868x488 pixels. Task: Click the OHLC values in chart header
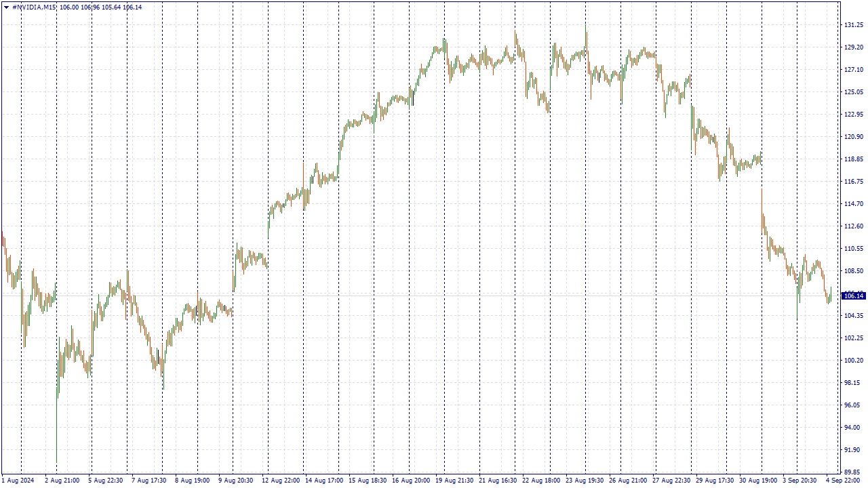101,7
